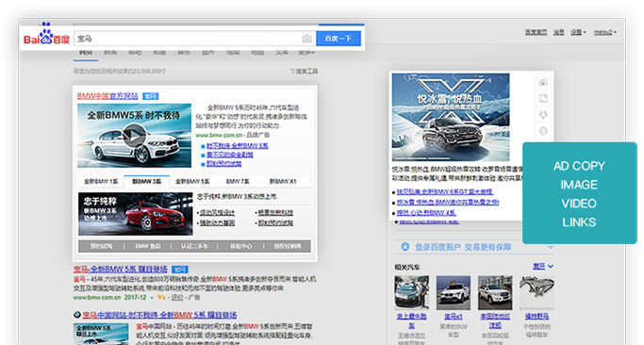
Task: Open 登录百度账户 交易更有保障 banner
Action: (473, 247)
